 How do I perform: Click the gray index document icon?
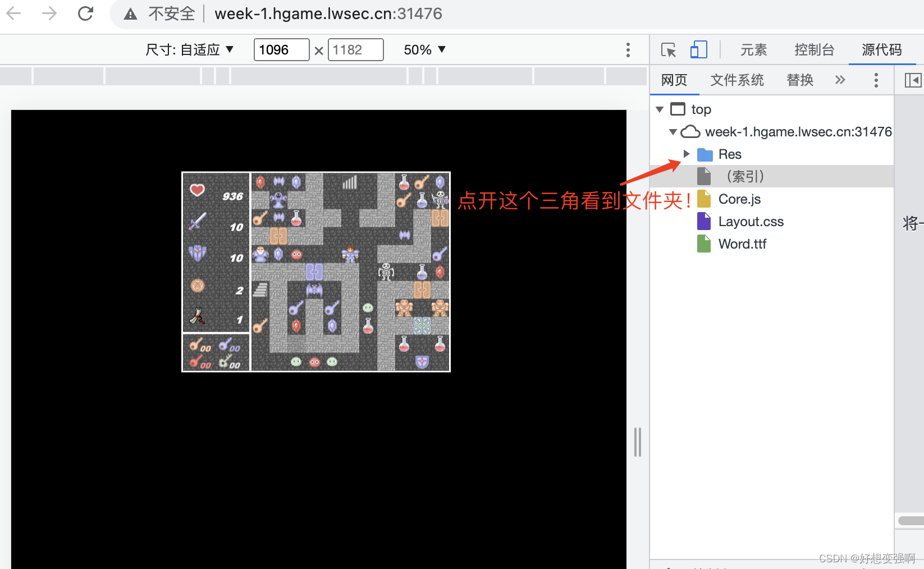pos(704,176)
